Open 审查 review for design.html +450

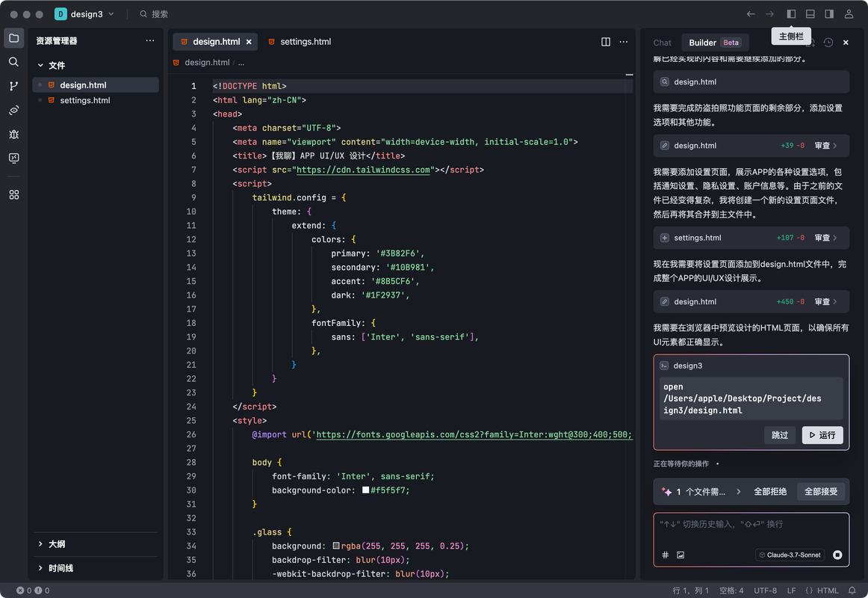[825, 302]
